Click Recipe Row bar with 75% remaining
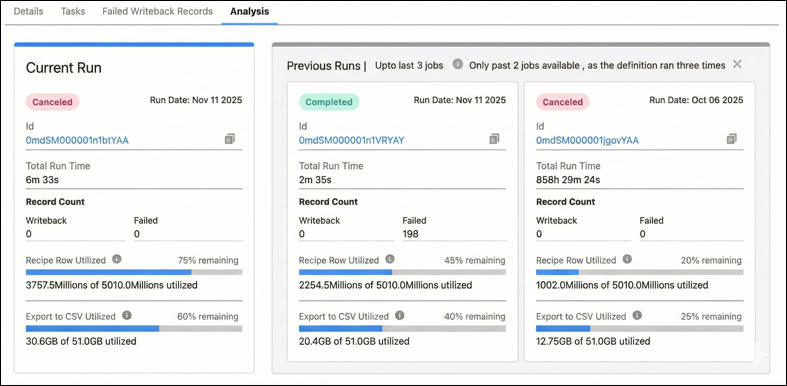The width and height of the screenshot is (787, 386). [134, 272]
